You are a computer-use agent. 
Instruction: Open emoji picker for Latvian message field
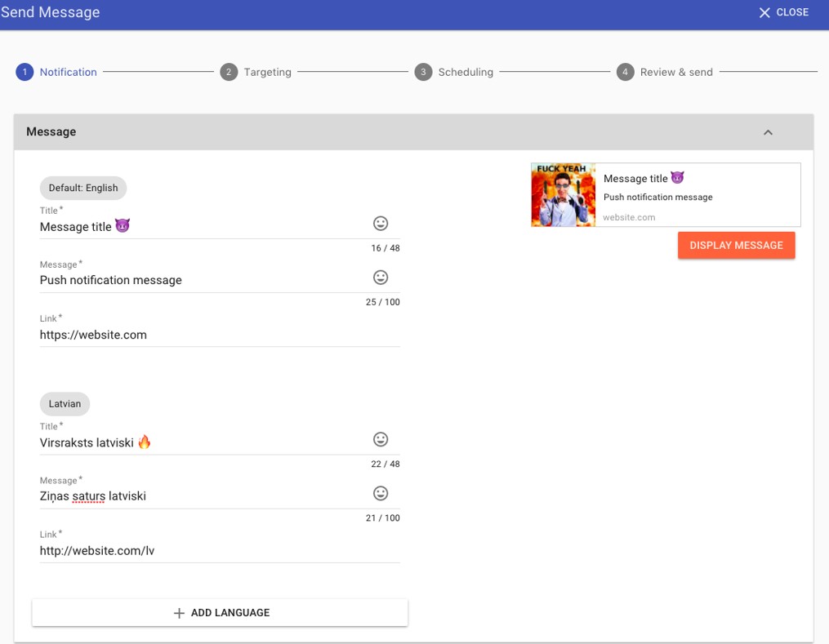(381, 494)
